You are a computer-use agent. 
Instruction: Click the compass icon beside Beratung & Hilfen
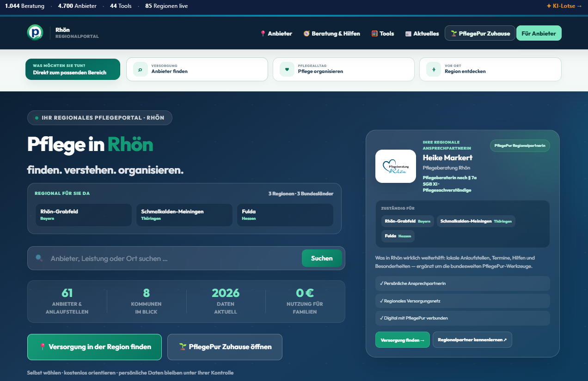point(306,34)
